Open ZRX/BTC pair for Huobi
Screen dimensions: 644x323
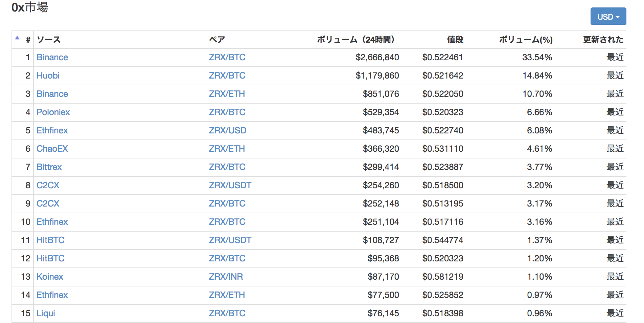coord(227,76)
